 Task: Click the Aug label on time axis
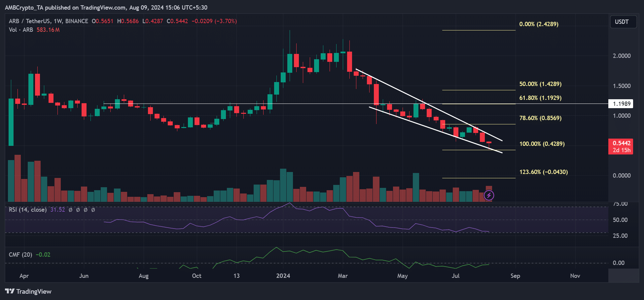tap(144, 276)
